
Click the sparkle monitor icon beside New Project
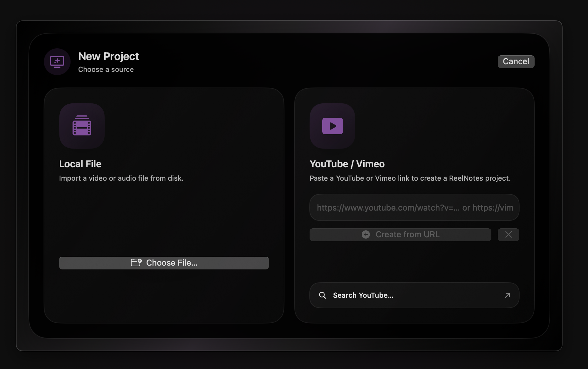57,62
